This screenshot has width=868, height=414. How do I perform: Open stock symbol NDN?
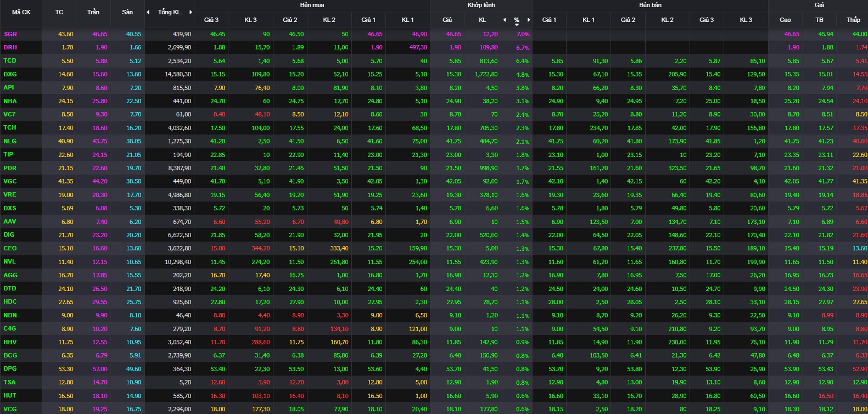point(10,315)
